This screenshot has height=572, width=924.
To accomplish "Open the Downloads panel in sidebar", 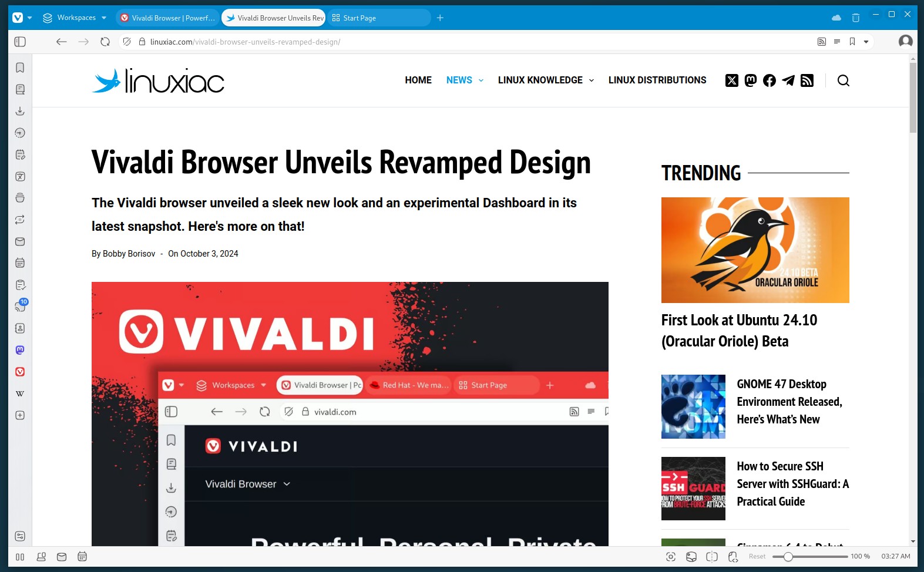I will 20,111.
